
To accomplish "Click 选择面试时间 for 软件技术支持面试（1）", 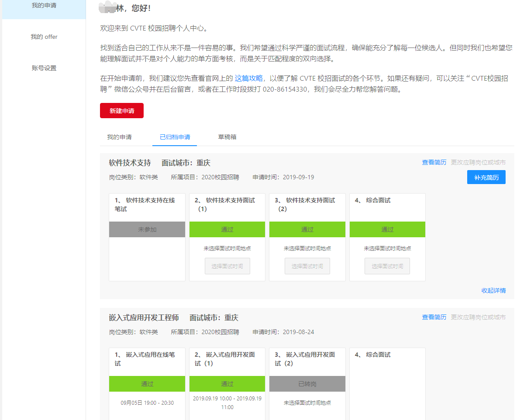I will tap(227, 266).
